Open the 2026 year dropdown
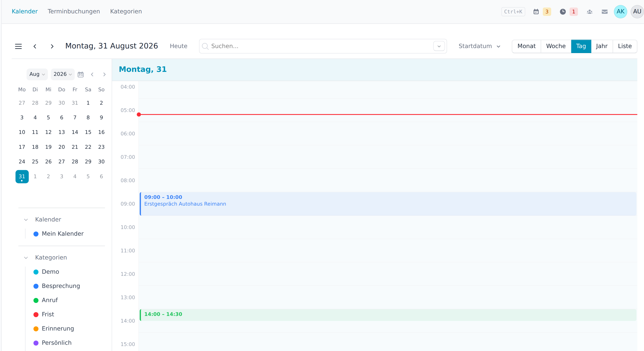 click(x=63, y=74)
